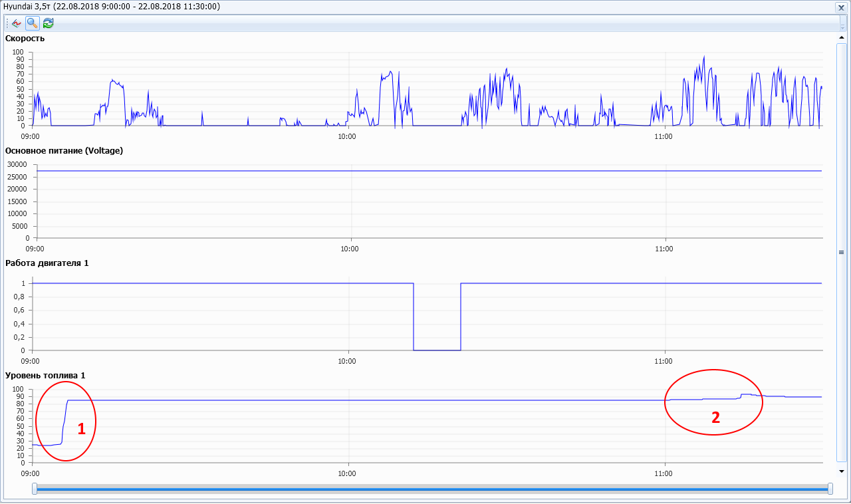Select the Скорость chart title
The width and height of the screenshot is (851, 504).
point(25,38)
